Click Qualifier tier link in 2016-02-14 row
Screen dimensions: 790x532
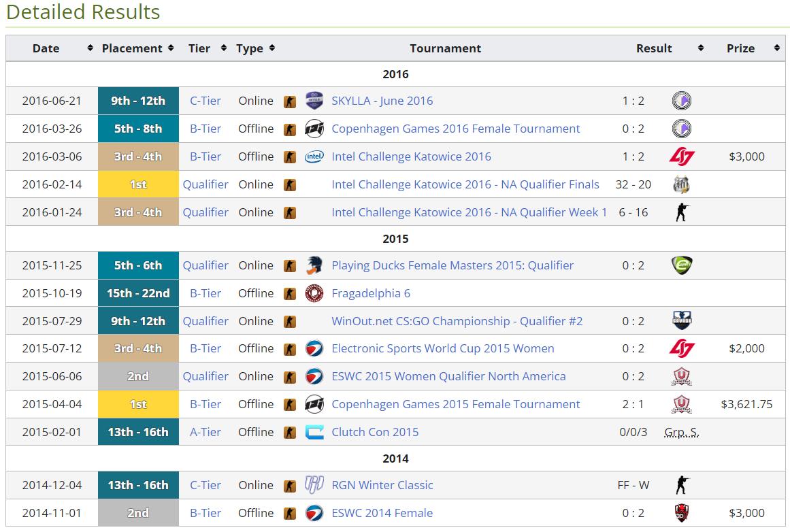pos(205,184)
